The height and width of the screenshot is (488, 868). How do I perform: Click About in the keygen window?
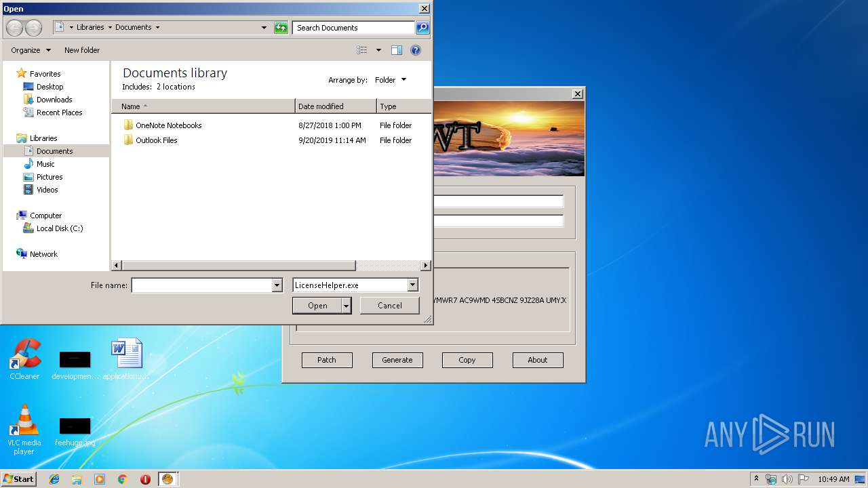coord(538,360)
